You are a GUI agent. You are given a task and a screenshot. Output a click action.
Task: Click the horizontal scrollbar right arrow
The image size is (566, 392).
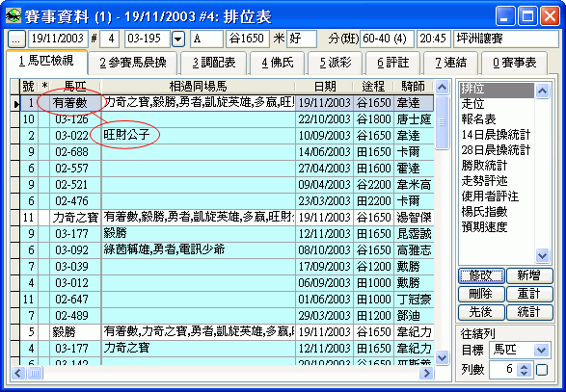pyautogui.click(x=426, y=373)
